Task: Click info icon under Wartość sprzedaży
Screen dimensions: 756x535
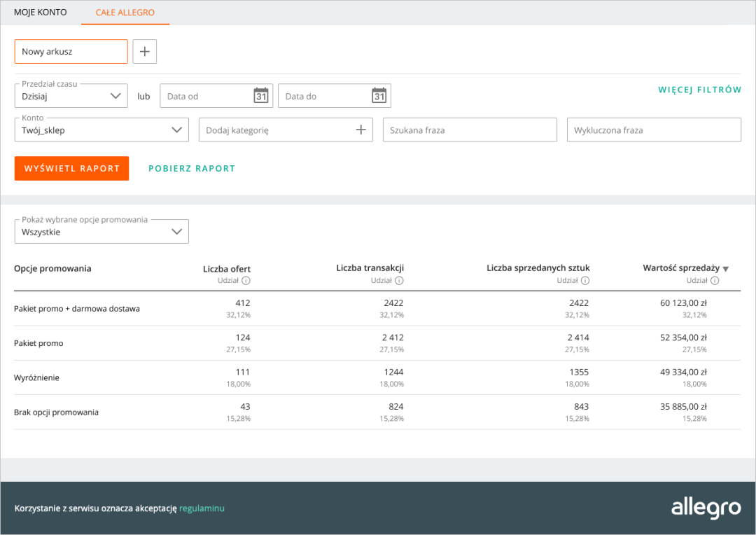Action: (x=715, y=281)
